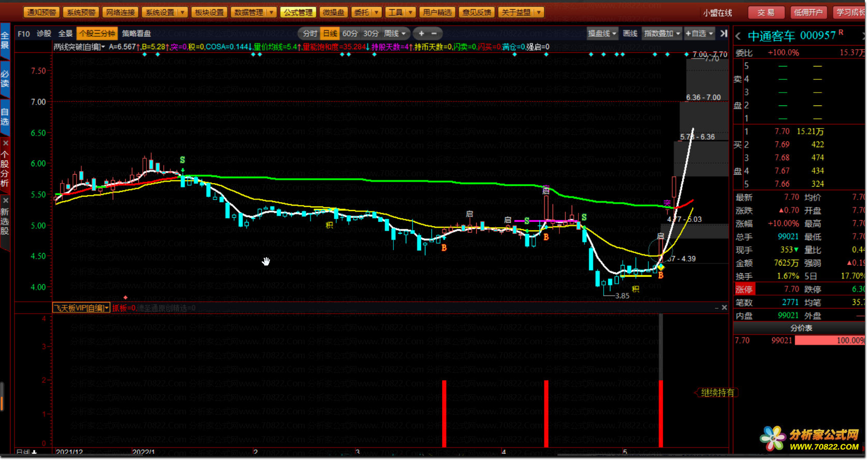Image resolution: width=868 pixels, height=460 pixels.
Task: Open the 系统设置 menu
Action: [160, 12]
